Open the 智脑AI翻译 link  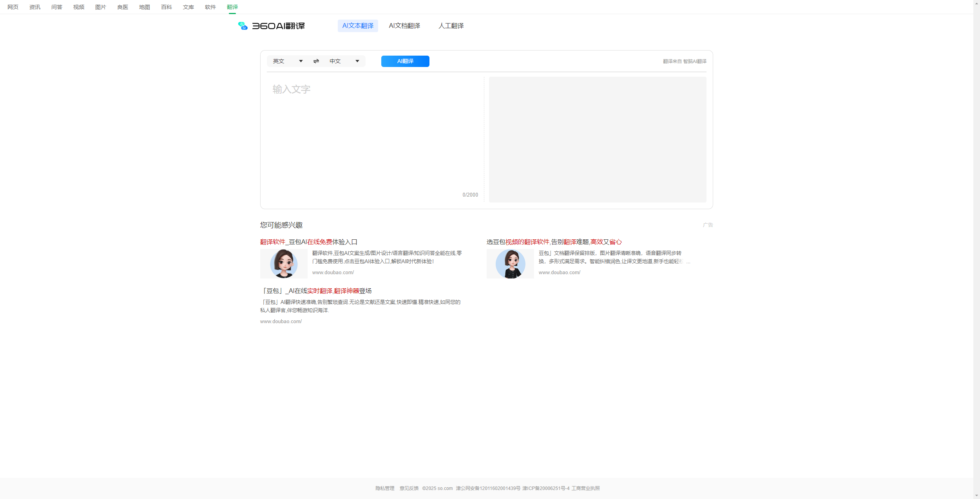tap(695, 61)
